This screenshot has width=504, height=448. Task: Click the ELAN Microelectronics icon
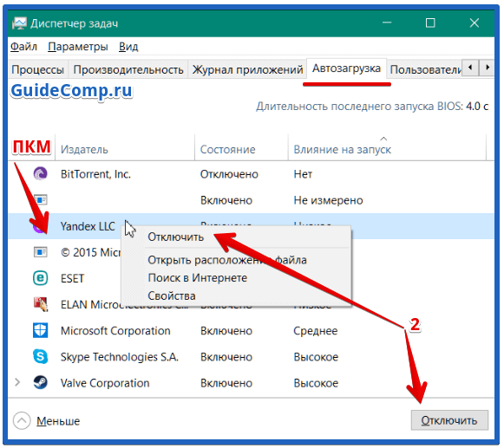coord(41,304)
